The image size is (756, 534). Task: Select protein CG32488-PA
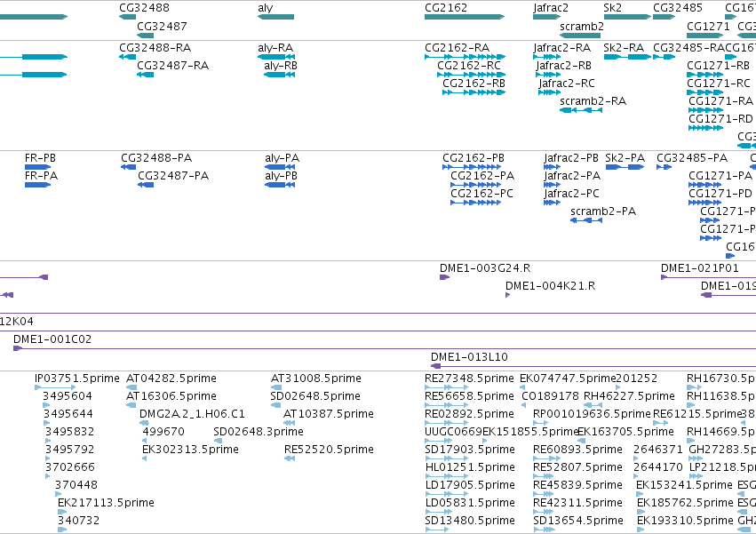point(128,167)
